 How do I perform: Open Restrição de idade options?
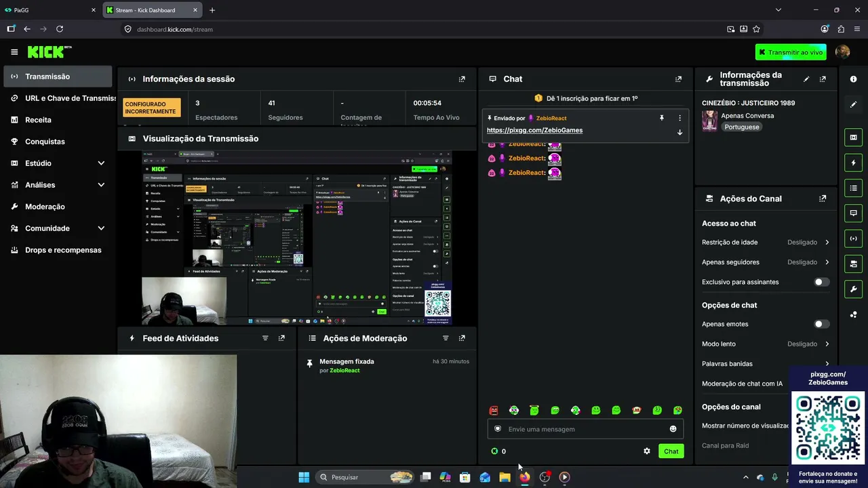[x=766, y=242]
